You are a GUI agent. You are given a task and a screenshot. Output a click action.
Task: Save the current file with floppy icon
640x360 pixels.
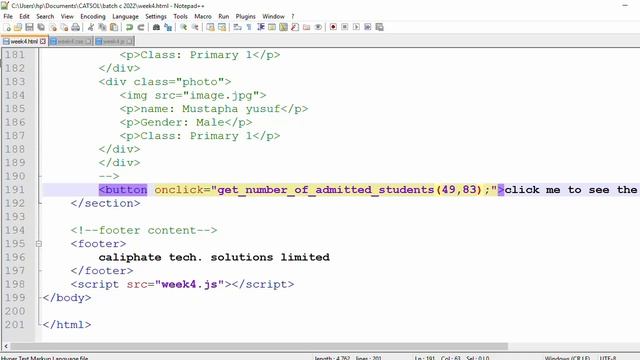pos(29,27)
